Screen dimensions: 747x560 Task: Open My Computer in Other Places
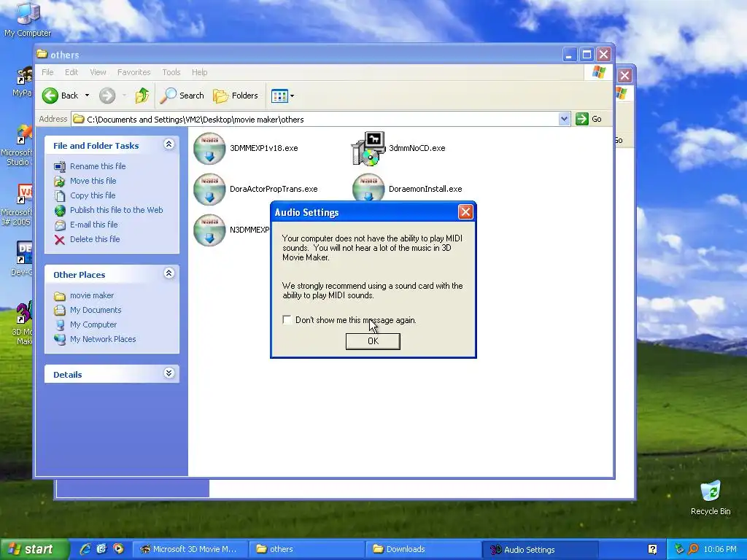[x=93, y=324]
